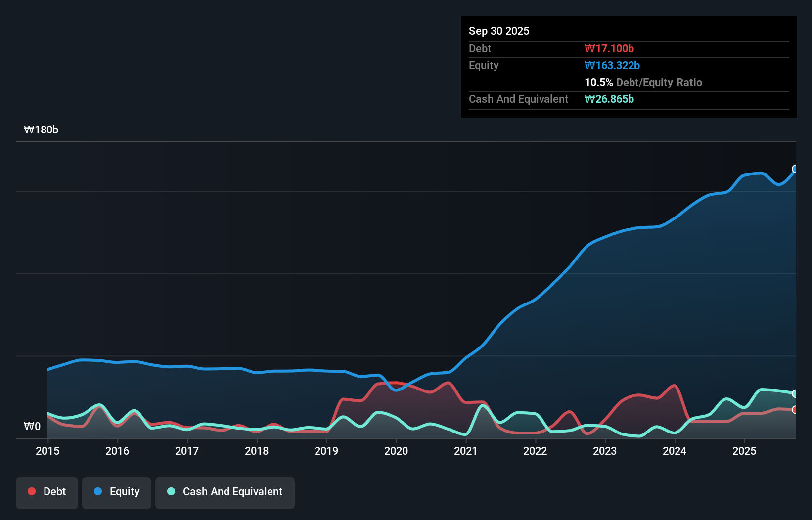
Task: Click the ₩17.100b Debt value
Action: point(609,48)
